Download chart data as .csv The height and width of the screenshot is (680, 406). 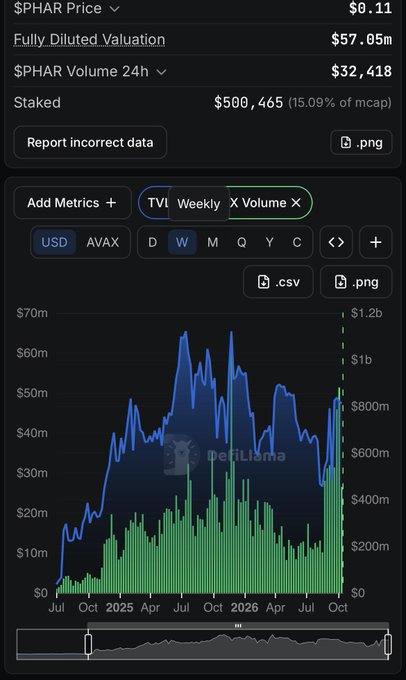point(278,282)
